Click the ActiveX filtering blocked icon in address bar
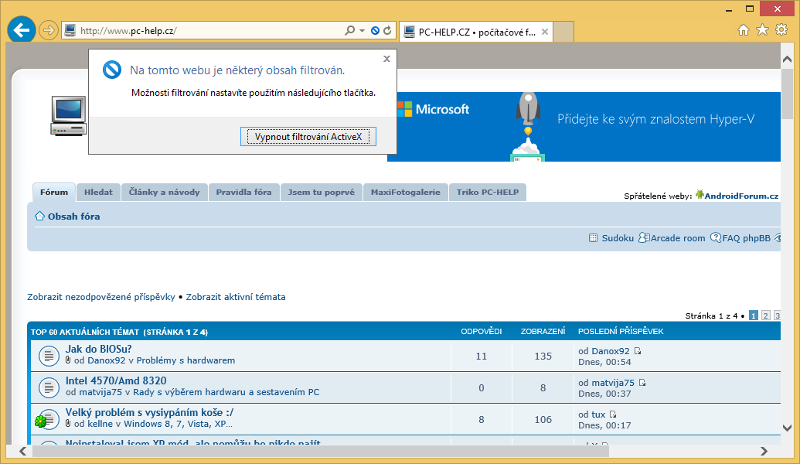The image size is (800, 464). tap(374, 31)
